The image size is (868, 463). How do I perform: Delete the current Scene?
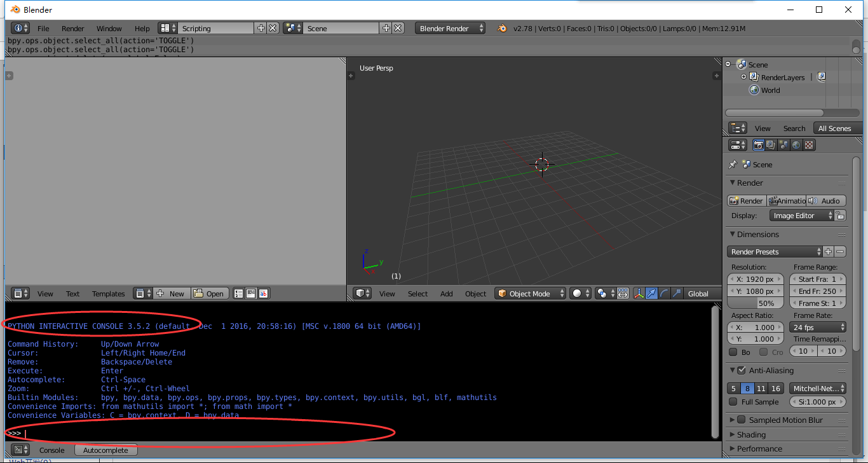click(398, 28)
